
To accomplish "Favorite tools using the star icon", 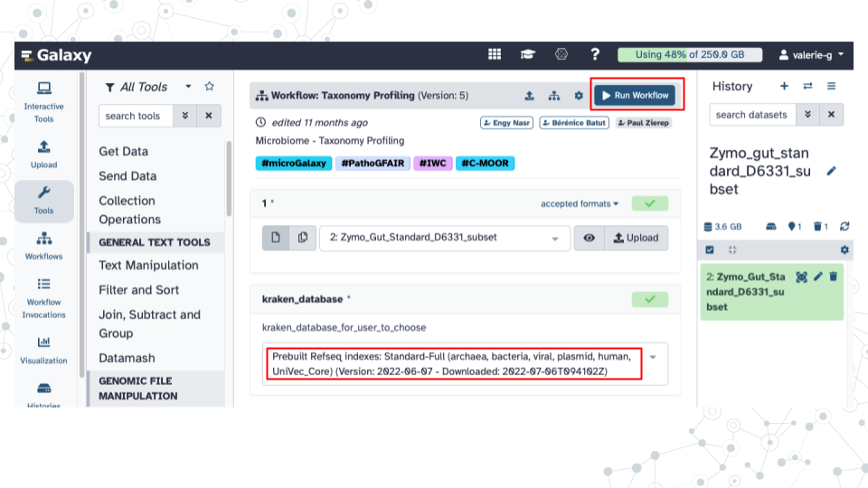I will click(x=209, y=87).
